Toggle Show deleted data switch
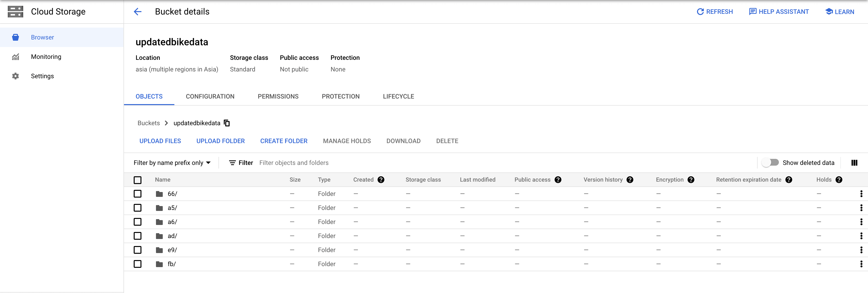 (770, 163)
